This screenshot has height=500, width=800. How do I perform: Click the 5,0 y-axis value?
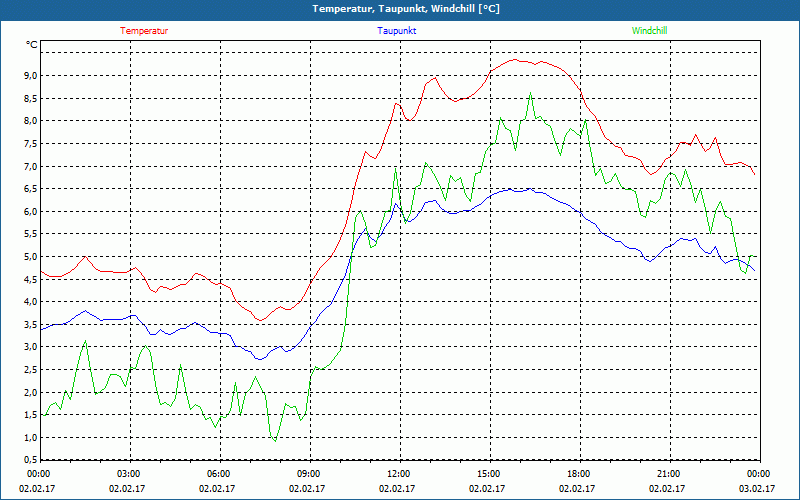pos(31,257)
